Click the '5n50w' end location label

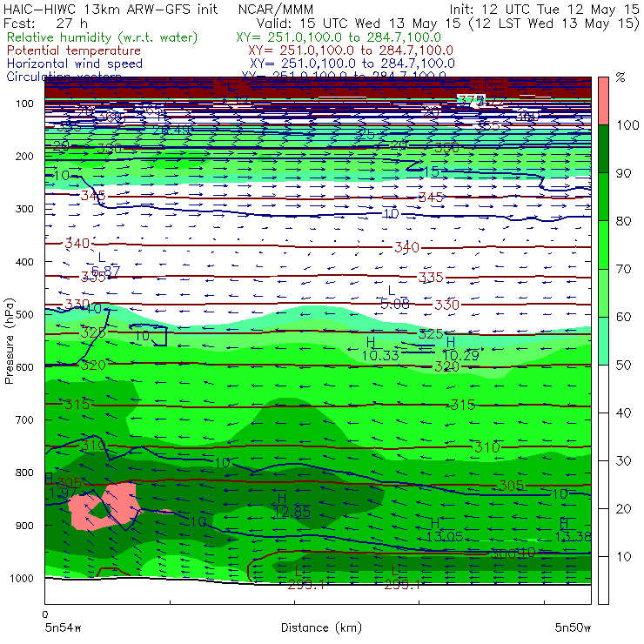(x=573, y=627)
